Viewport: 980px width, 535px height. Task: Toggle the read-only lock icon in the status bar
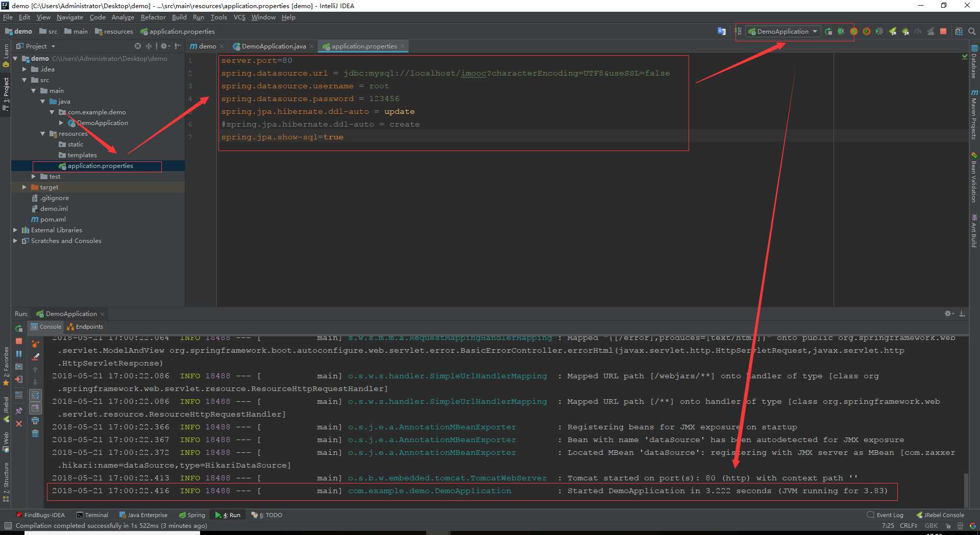948,526
